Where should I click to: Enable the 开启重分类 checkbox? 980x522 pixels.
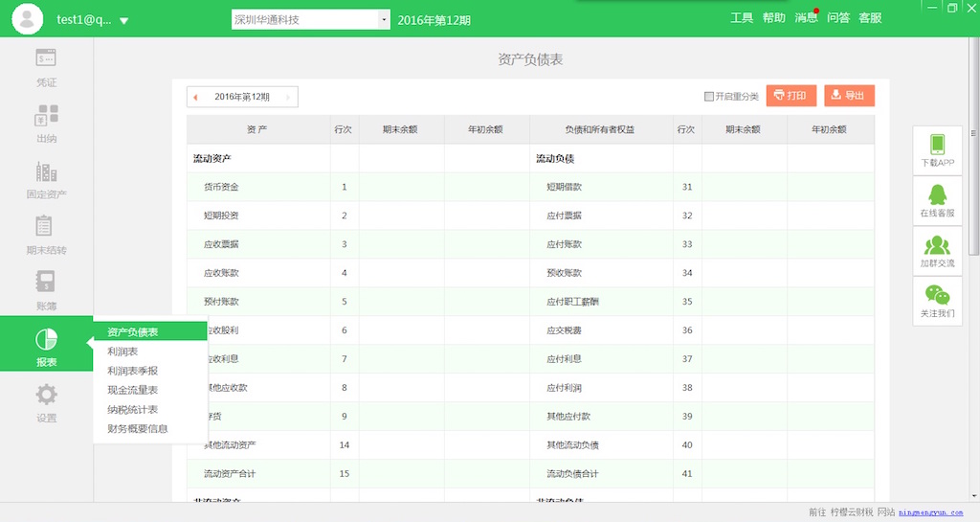click(x=709, y=97)
